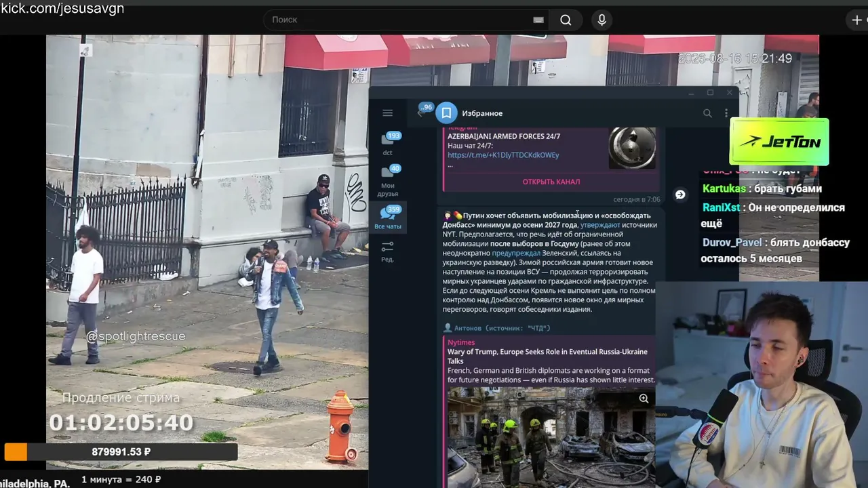The image size is (868, 488).
Task: Click the Kartukas username in chat
Action: (724, 188)
